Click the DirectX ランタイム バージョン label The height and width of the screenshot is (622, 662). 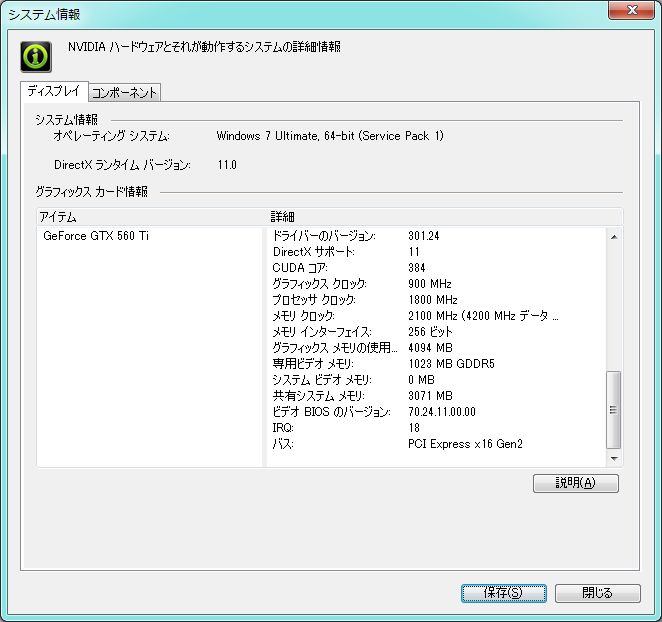122,165
